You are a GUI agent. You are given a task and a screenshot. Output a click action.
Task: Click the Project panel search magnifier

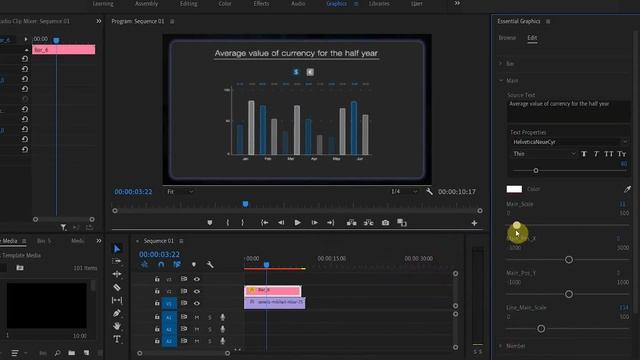tap(58, 353)
